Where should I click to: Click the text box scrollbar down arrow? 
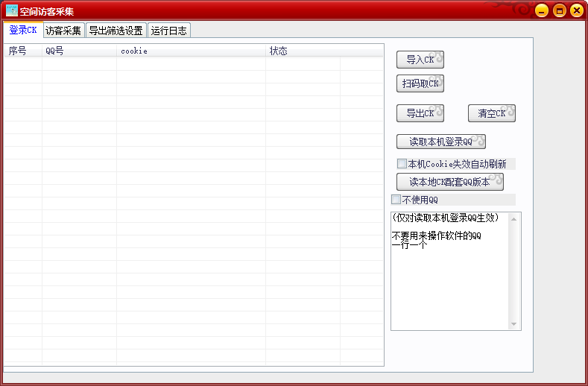click(x=513, y=324)
